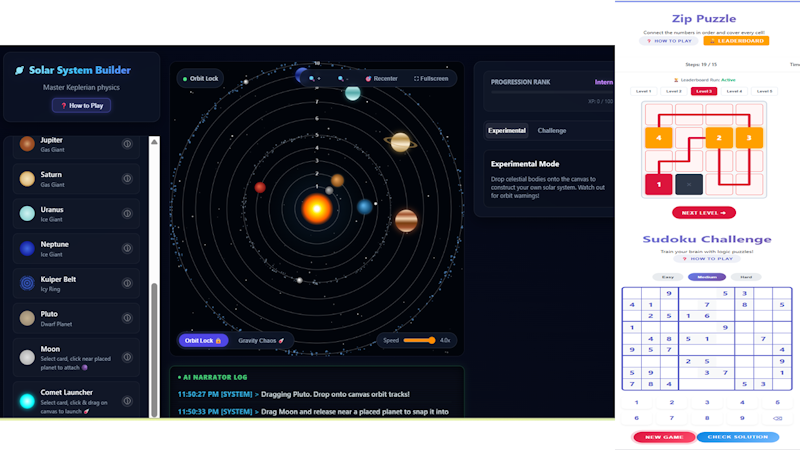Select Easy Sudoku difficulty
800x450 pixels.
click(x=668, y=277)
